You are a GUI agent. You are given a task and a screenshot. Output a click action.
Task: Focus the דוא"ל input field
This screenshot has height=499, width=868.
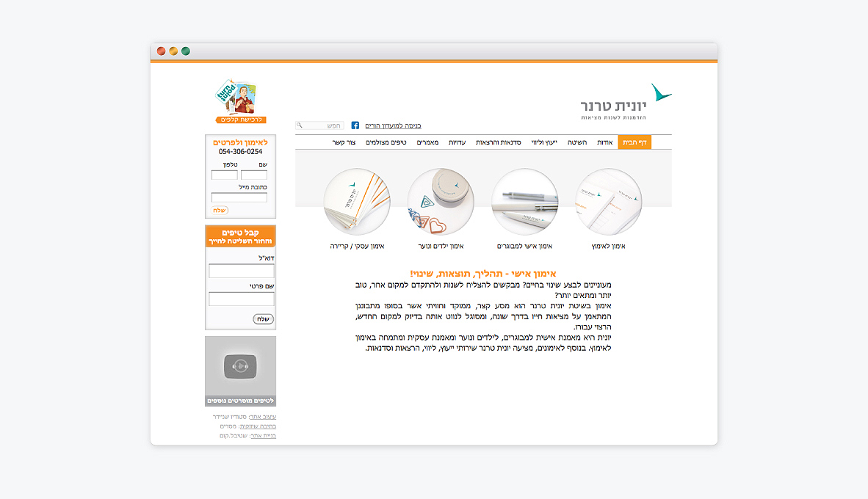[x=242, y=271]
